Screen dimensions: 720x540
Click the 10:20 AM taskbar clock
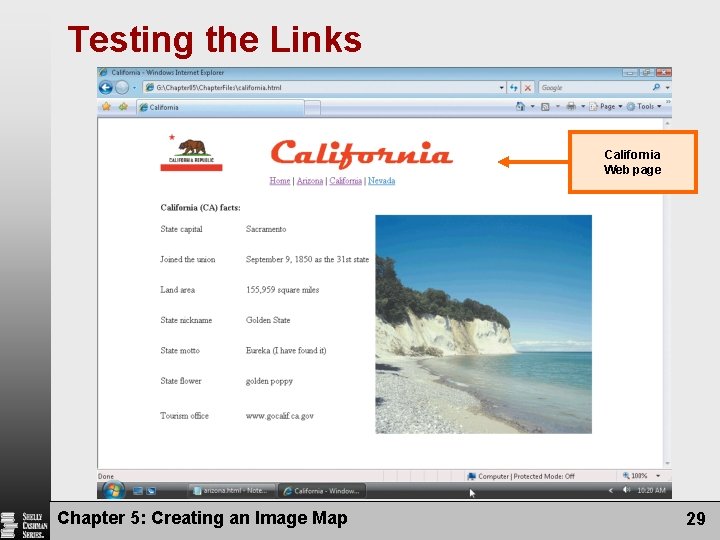[651, 490]
